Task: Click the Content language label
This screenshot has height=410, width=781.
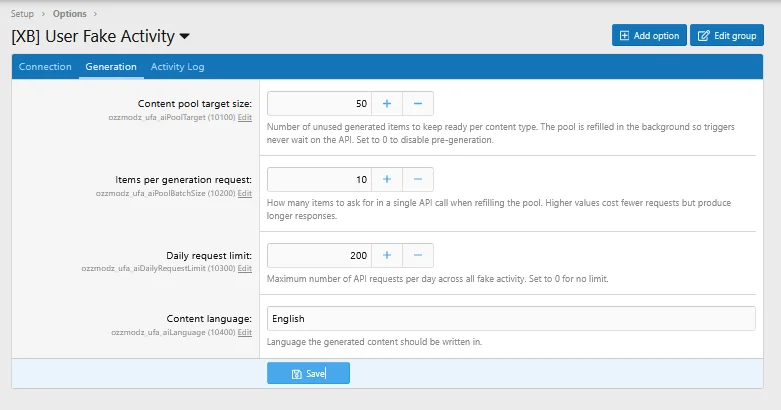Action: (209, 319)
